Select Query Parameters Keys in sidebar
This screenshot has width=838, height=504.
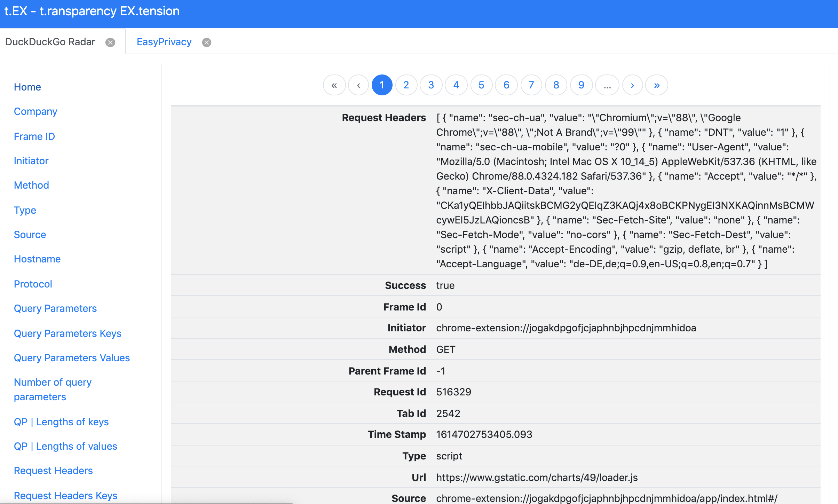click(68, 333)
